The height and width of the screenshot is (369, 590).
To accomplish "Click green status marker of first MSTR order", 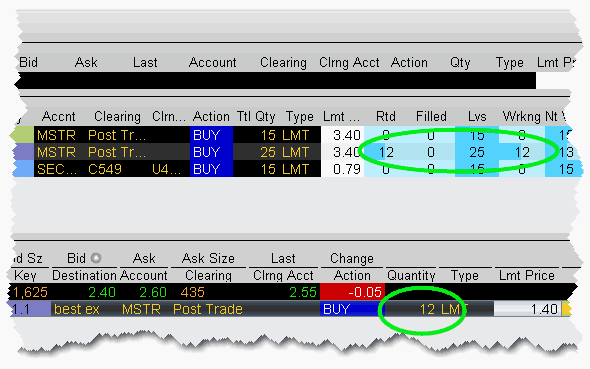I will point(22,135).
